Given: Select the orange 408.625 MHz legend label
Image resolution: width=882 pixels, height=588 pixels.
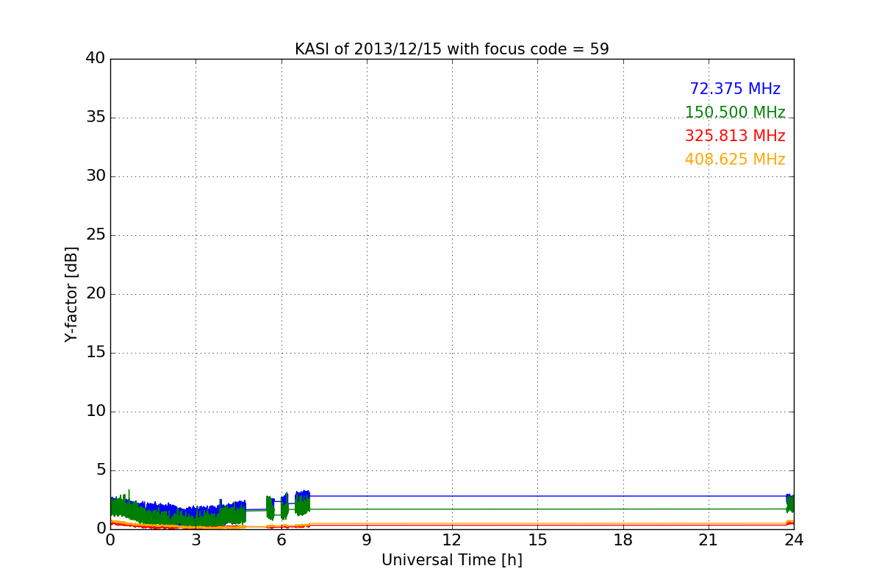Looking at the screenshot, I should [x=735, y=159].
